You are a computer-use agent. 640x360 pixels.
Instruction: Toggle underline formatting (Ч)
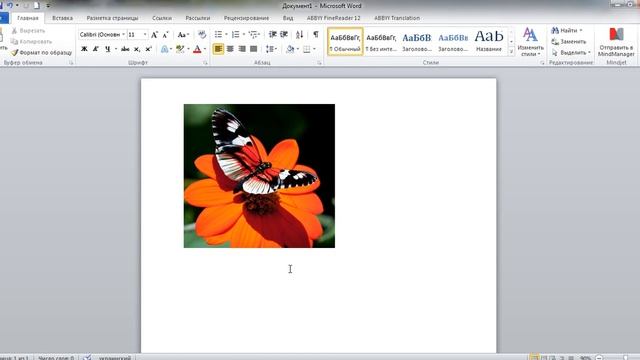point(107,49)
